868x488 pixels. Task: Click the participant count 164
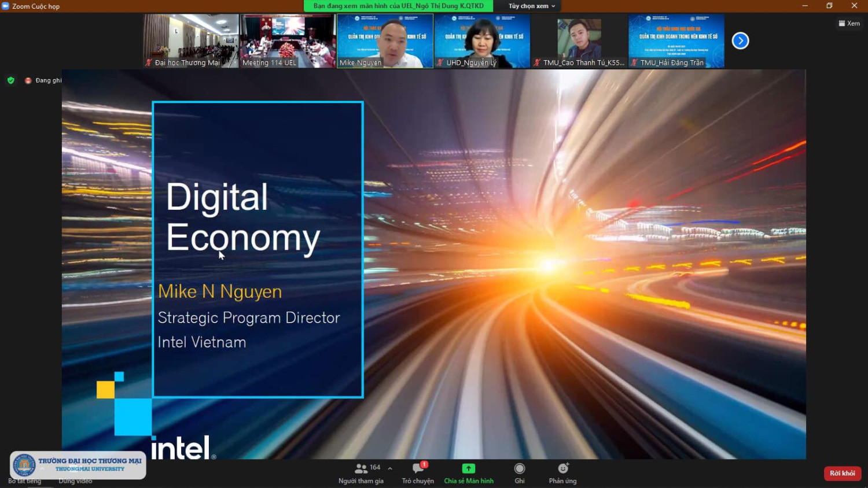tap(375, 467)
